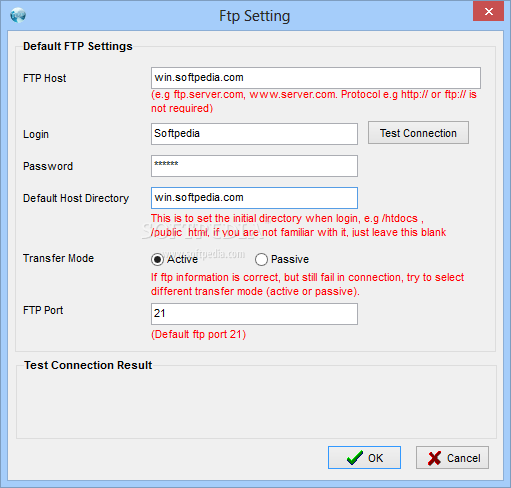Click the 'Transfer Mode' label
Viewport: 511px width, 488px height.
58,258
